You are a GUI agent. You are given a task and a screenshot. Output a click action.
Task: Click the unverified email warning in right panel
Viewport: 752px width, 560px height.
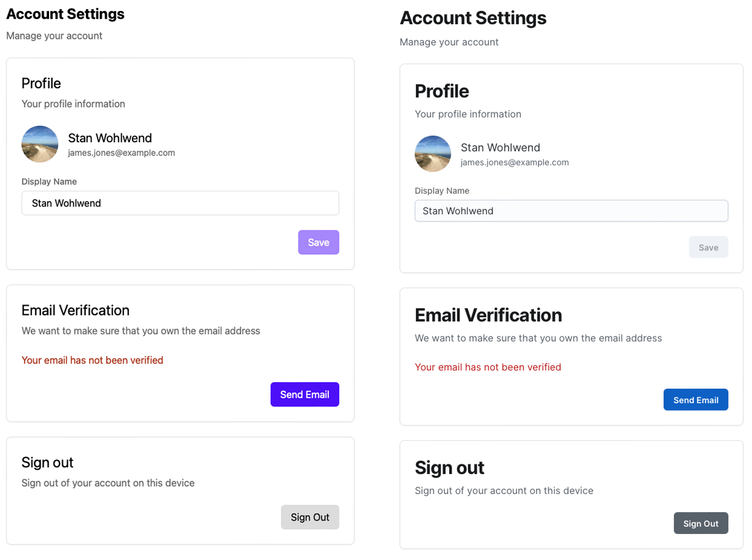tap(488, 367)
